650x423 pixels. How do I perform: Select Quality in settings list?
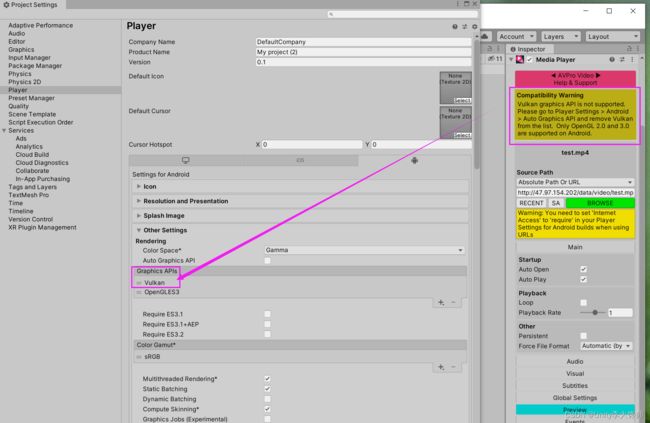click(19, 106)
